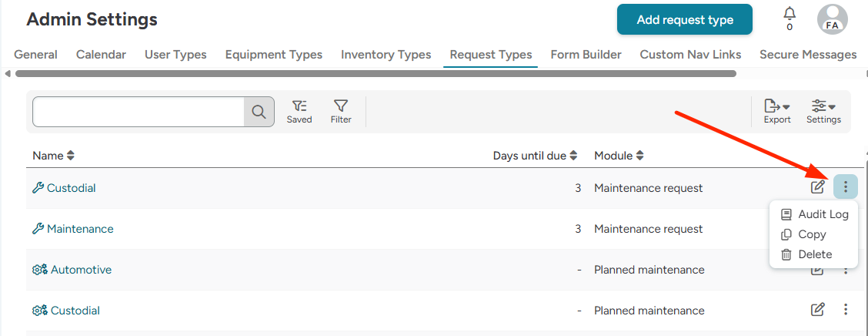Click the search magnifier icon
868x336 pixels.
coord(259,112)
